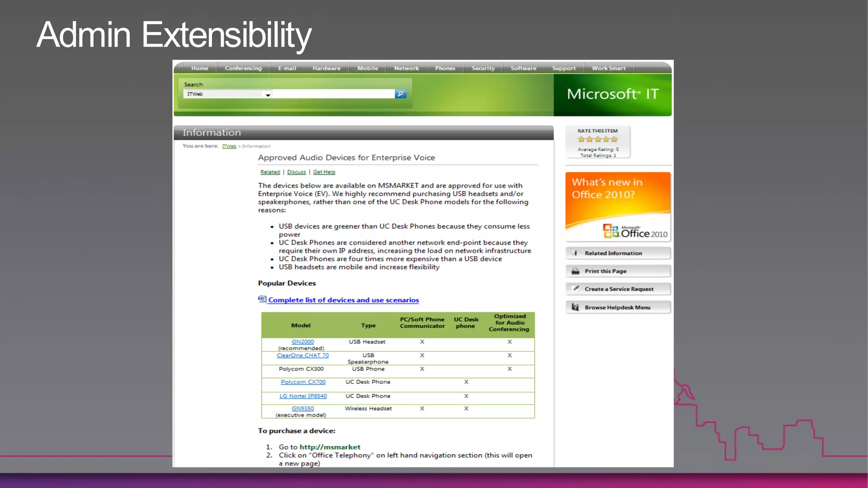Open the Conferencing navigation tab
Viewport: 868px width, 488px height.
click(243, 68)
